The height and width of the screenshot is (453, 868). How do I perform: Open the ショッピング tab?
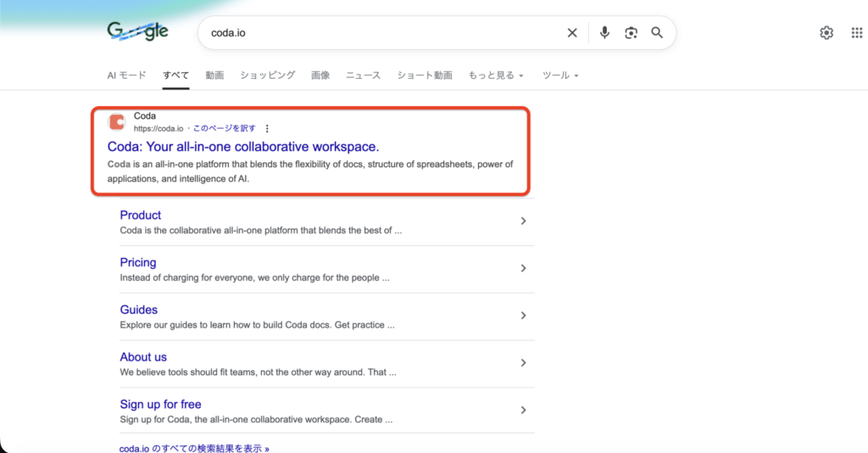267,75
